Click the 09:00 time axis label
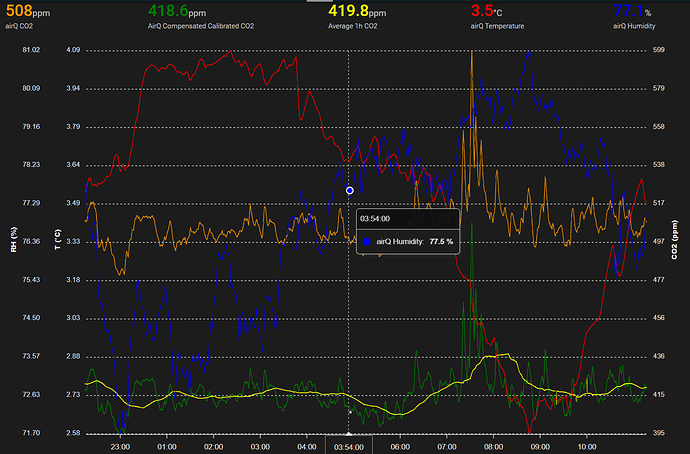 [x=540, y=447]
